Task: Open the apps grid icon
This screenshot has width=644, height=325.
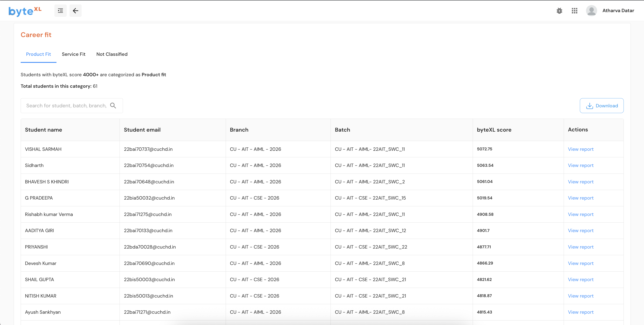Action: pos(574,11)
